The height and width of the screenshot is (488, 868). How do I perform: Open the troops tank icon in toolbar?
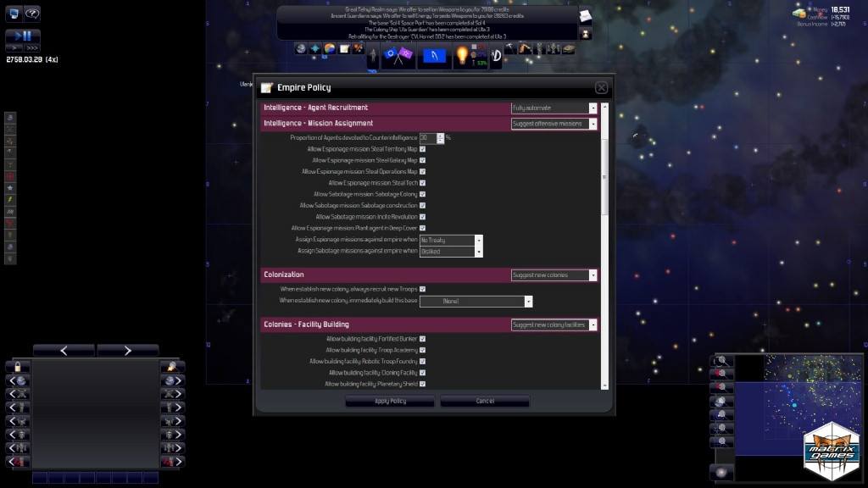point(569,49)
